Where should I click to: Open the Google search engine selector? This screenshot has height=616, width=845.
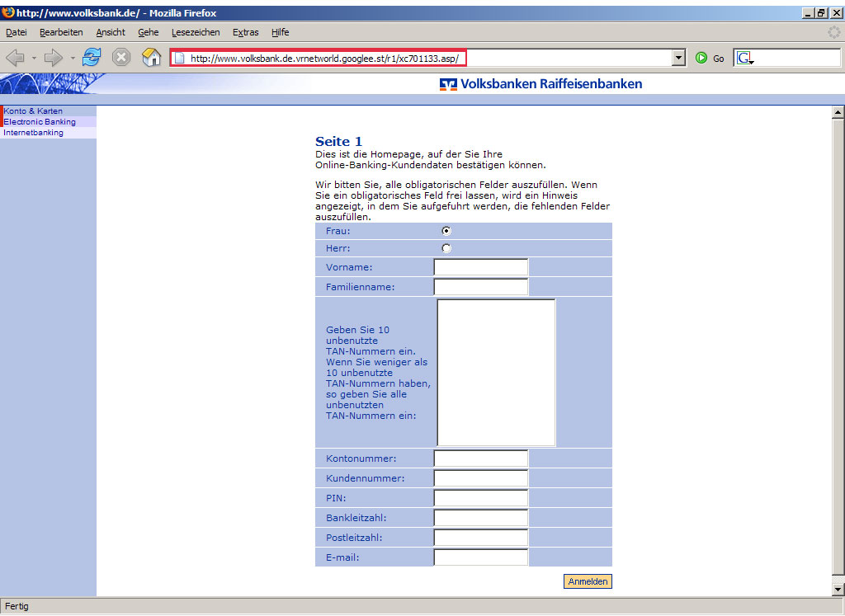745,59
